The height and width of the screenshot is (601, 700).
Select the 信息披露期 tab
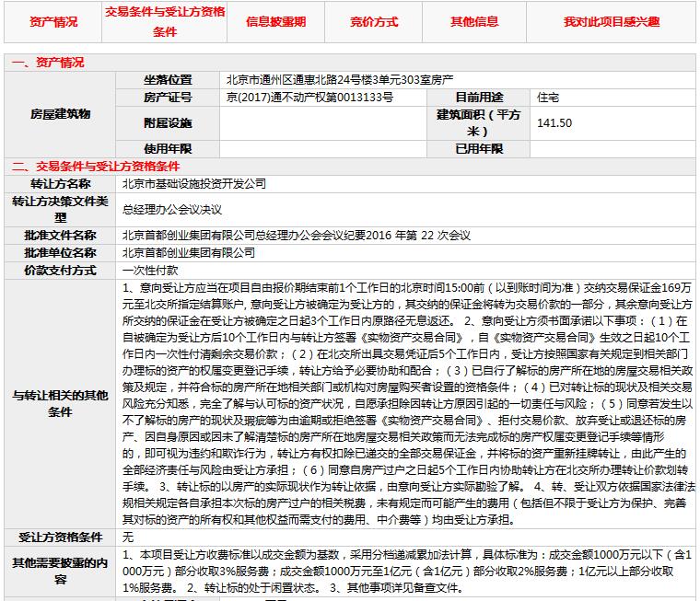coord(275,22)
